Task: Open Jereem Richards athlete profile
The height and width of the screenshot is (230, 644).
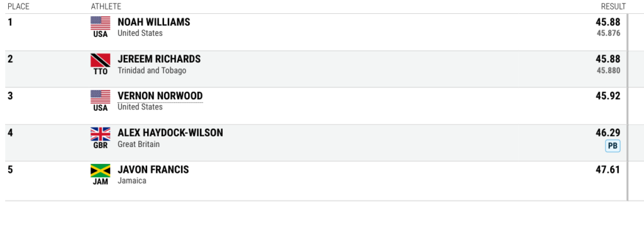Action: coord(159,59)
